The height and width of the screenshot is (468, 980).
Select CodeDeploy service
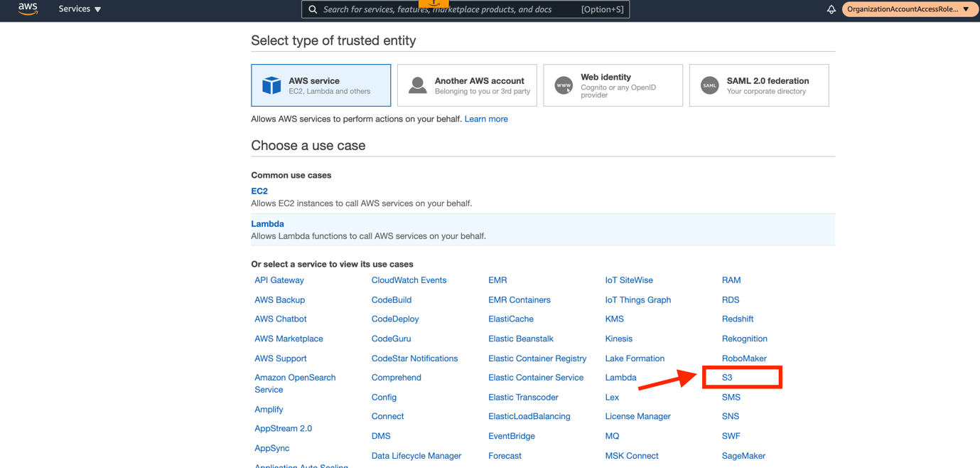click(x=395, y=319)
